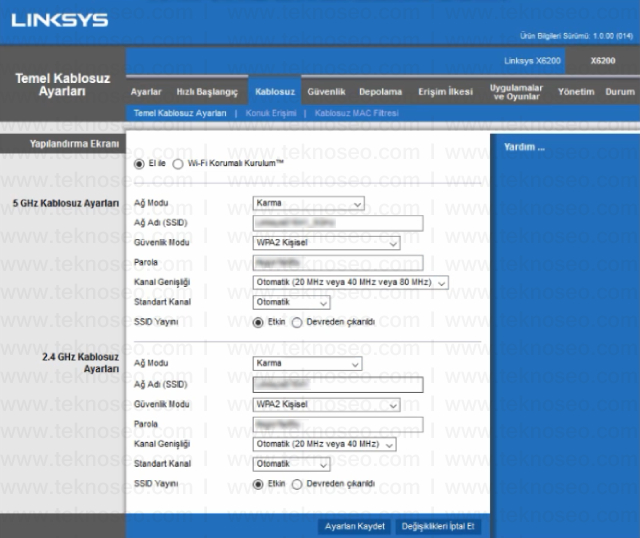Click the 5 GHz Parola field
Image resolution: width=640 pixels, height=538 pixels.
[x=338, y=263]
